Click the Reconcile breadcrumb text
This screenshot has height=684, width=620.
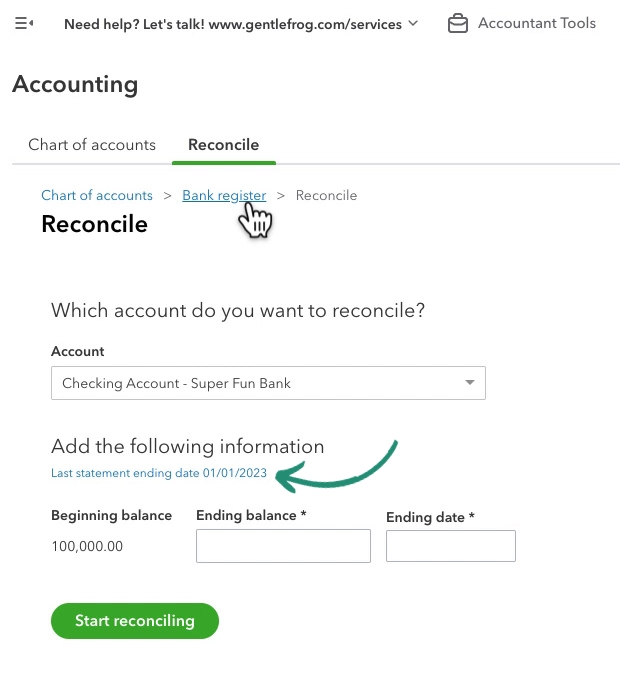[326, 195]
